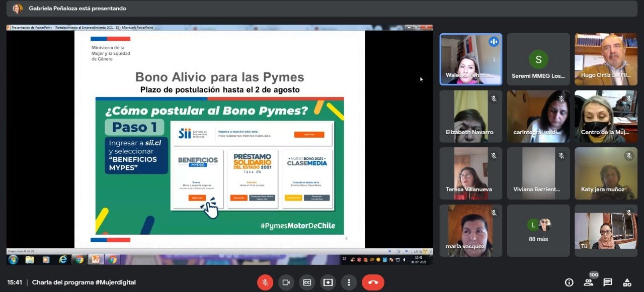The image size is (644, 292).
Task: Click the Windows Start button in shared screen
Action: coord(13,260)
